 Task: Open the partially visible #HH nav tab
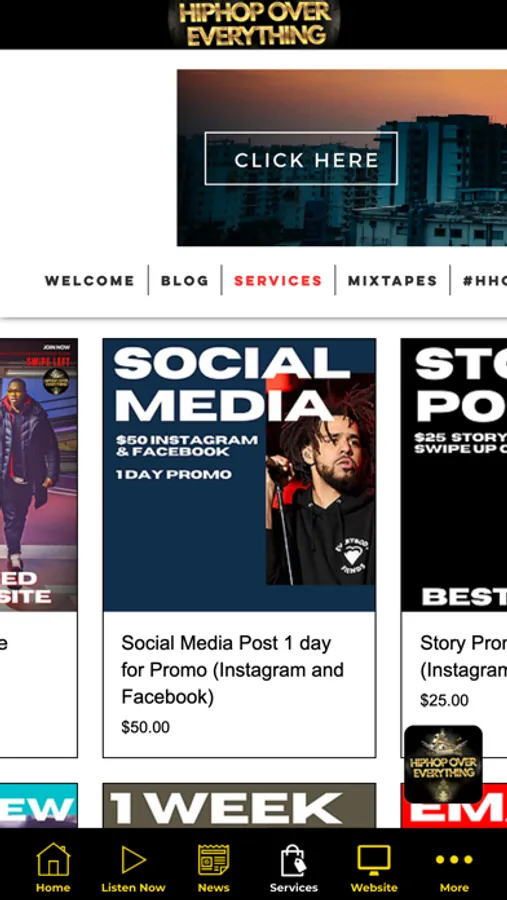coord(485,281)
